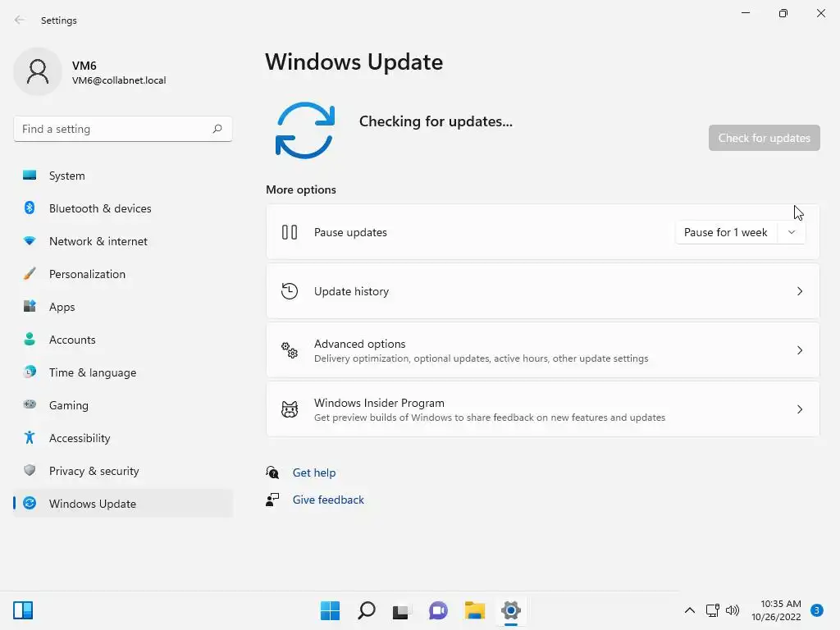
Task: Launch Chat app from the taskbar
Action: click(438, 610)
